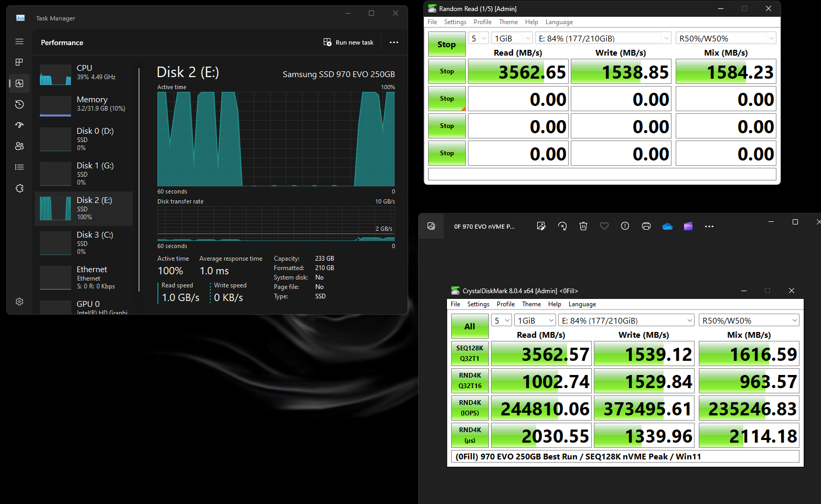Open Startup apps icon in Task Manager
Screen dimensions: 821x504
coord(19,125)
